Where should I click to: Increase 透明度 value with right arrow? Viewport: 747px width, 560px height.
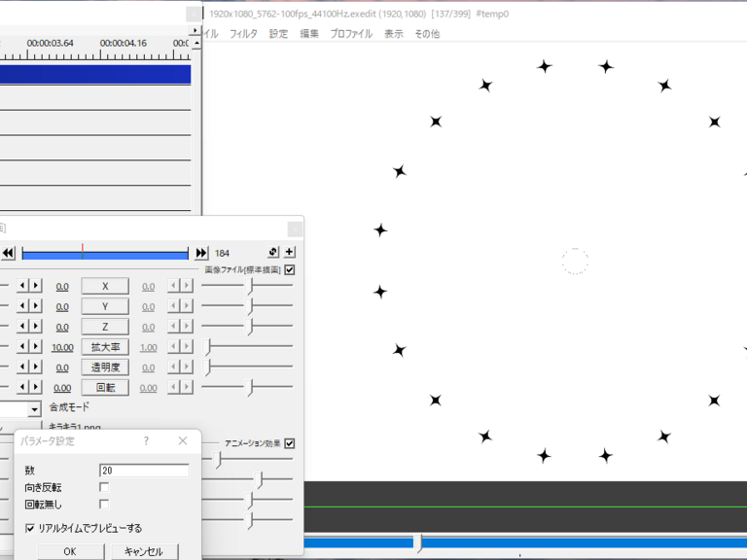click(36, 367)
